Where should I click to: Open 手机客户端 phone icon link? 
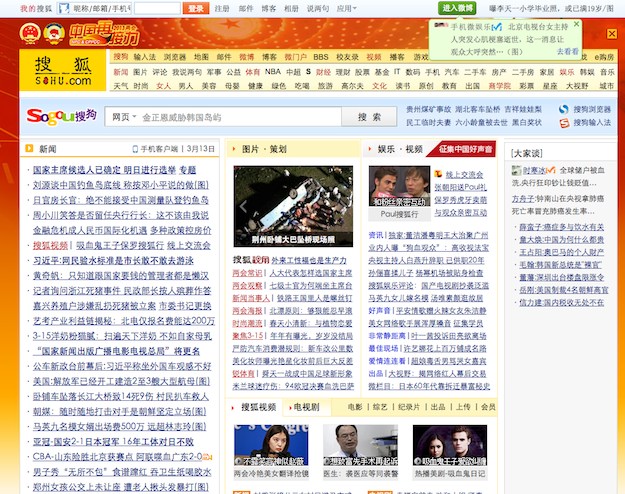[135, 149]
